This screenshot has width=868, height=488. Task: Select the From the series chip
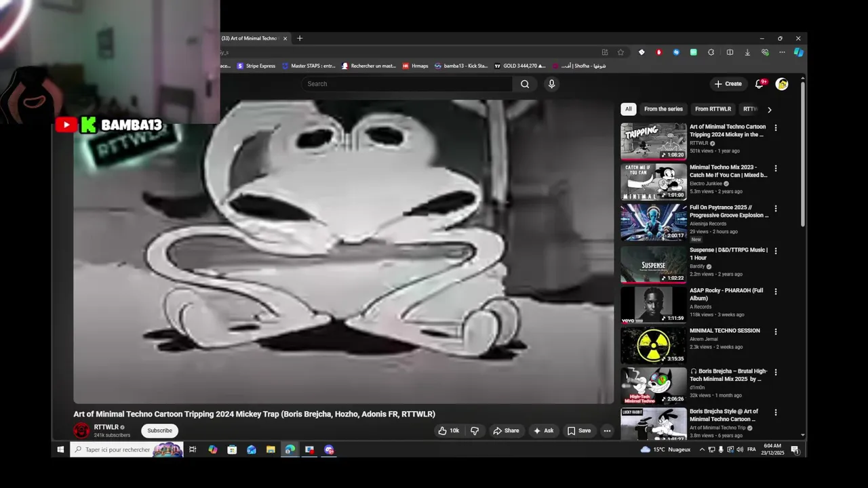pos(663,109)
